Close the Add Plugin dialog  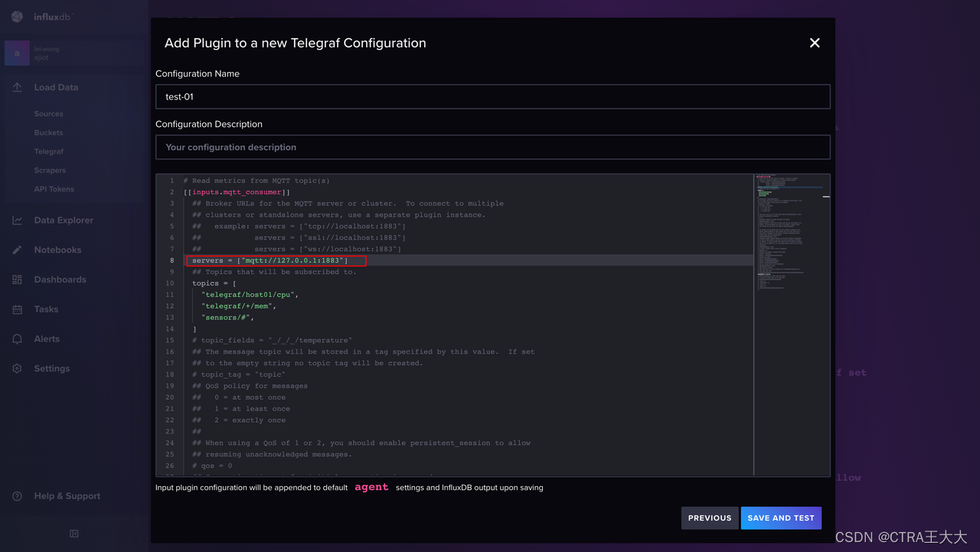pos(814,43)
